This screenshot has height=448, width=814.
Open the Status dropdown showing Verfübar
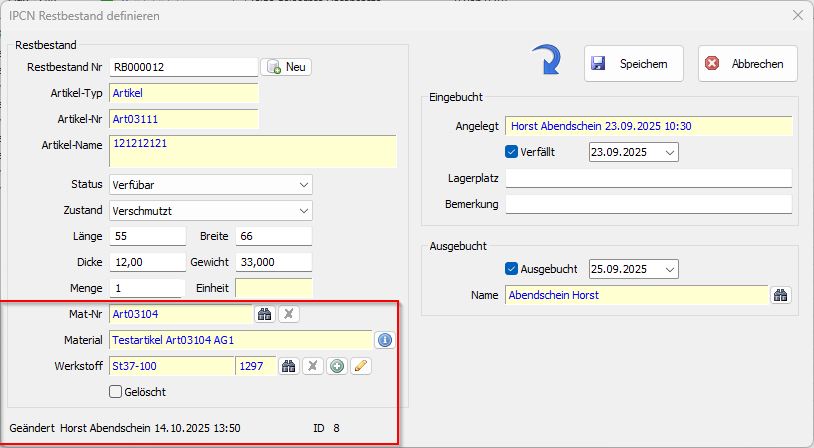(x=303, y=185)
